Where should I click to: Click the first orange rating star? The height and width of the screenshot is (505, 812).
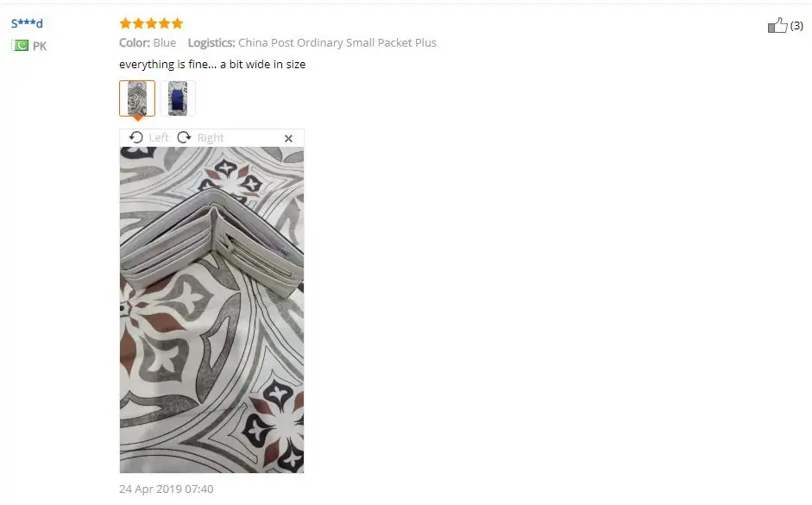(x=125, y=23)
